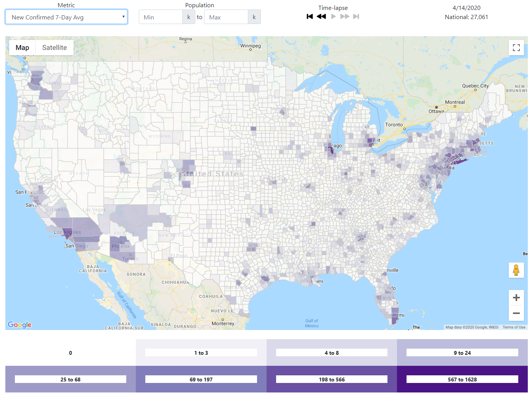
Task: Click the k unit beside the Min field
Action: tap(189, 17)
